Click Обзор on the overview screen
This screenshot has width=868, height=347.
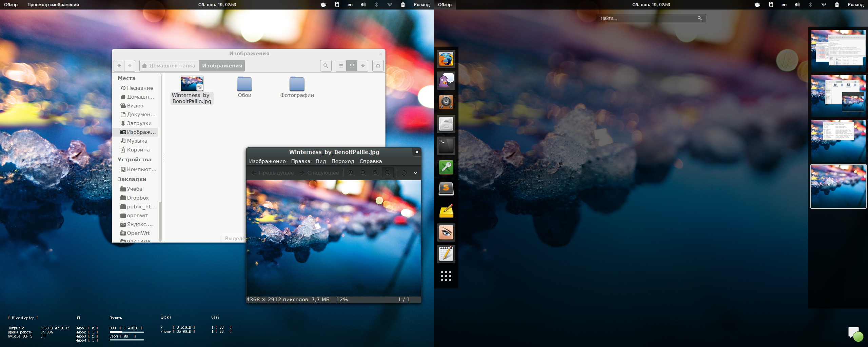(x=445, y=5)
